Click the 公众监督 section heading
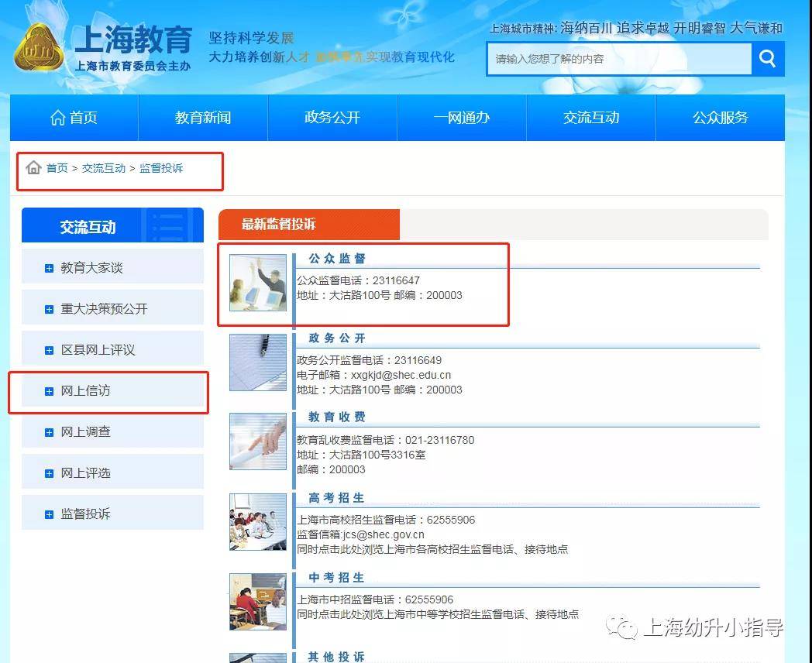The width and height of the screenshot is (812, 663). [x=337, y=258]
